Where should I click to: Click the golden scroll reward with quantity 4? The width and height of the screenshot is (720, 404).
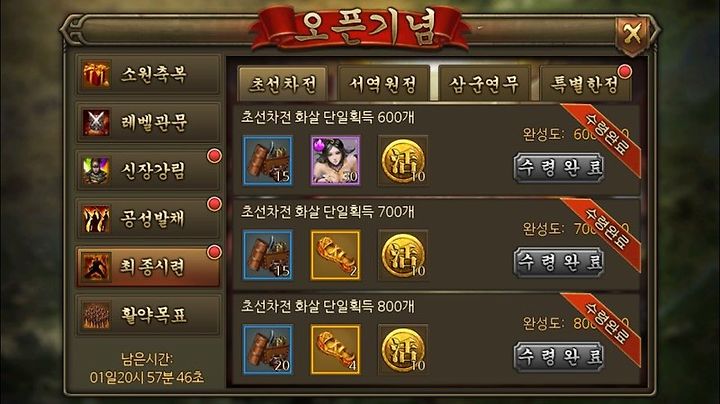(335, 349)
